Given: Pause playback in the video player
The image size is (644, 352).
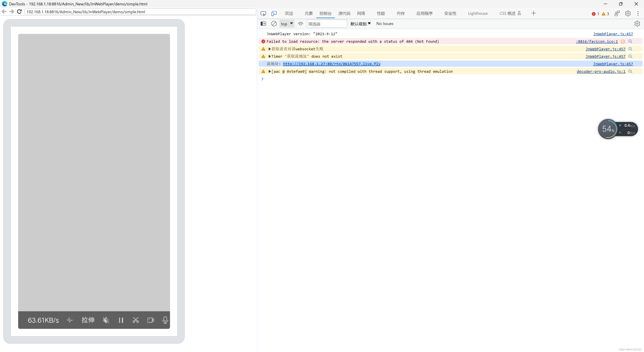Looking at the screenshot, I should tap(121, 320).
